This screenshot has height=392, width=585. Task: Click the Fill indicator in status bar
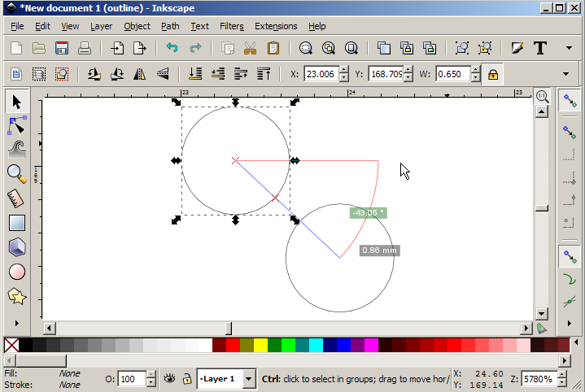point(69,373)
